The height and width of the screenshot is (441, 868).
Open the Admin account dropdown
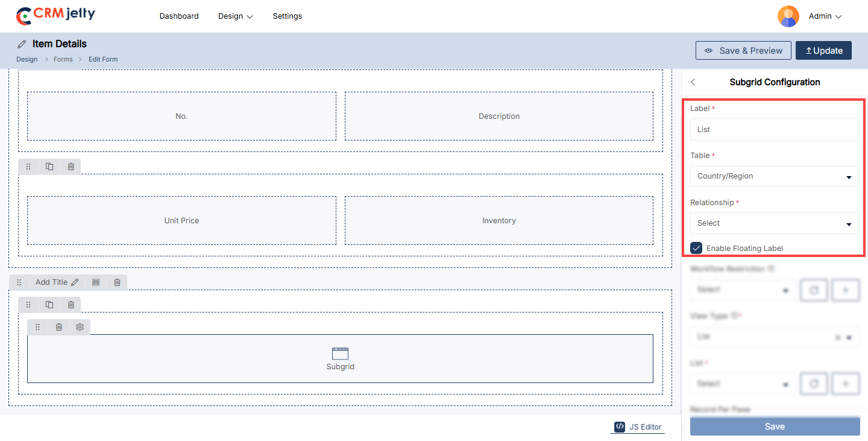825,16
